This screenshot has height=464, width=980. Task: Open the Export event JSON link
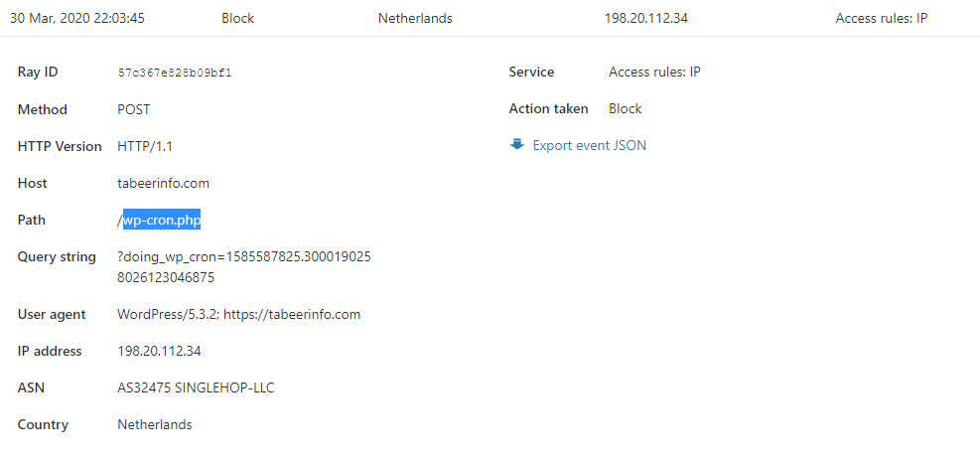[x=589, y=145]
